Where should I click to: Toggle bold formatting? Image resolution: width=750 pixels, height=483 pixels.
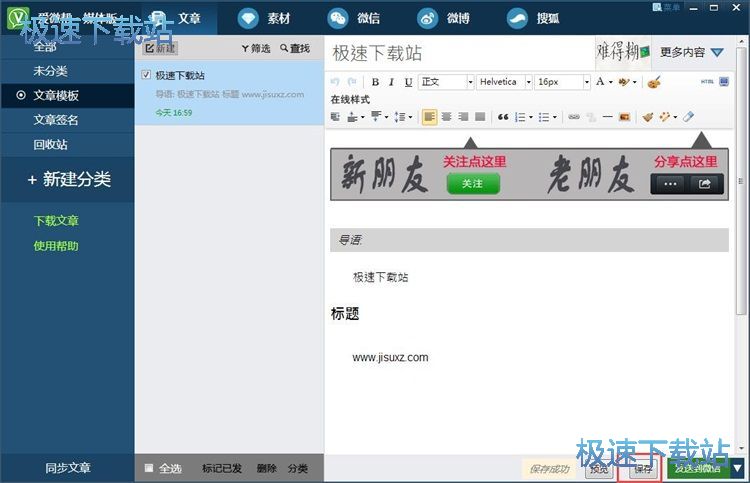375,82
